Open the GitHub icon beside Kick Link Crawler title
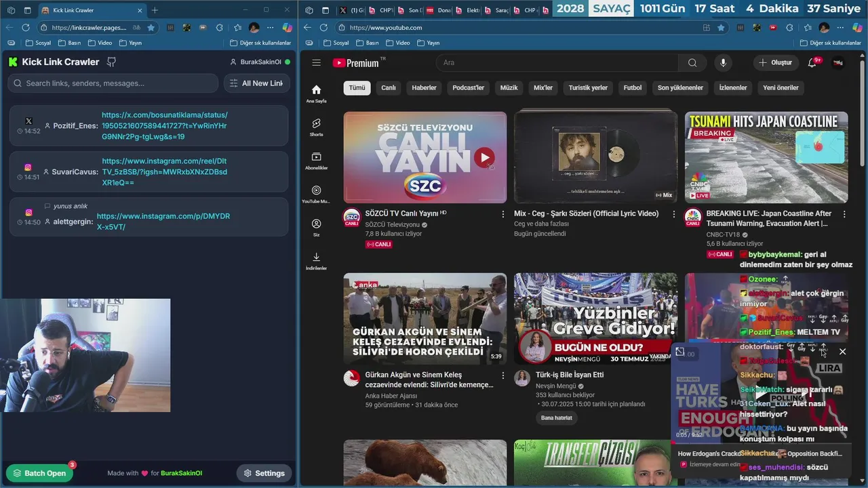This screenshot has width=868, height=488. [112, 62]
